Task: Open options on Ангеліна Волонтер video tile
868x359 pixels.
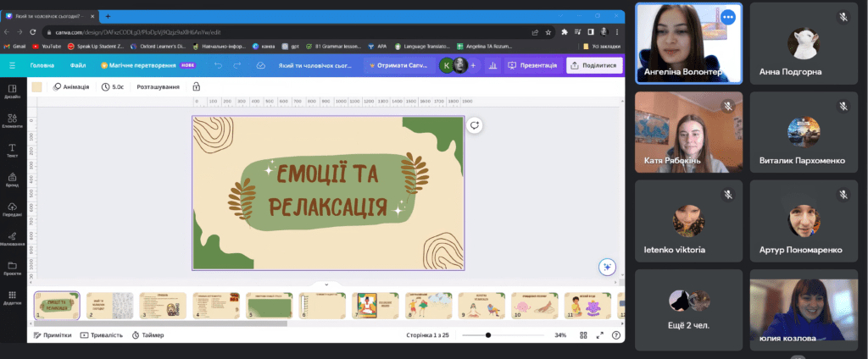Action: [x=727, y=16]
